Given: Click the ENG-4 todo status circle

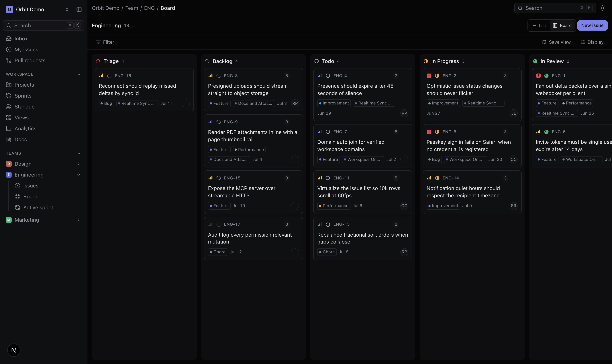Looking at the screenshot, I should point(328,76).
